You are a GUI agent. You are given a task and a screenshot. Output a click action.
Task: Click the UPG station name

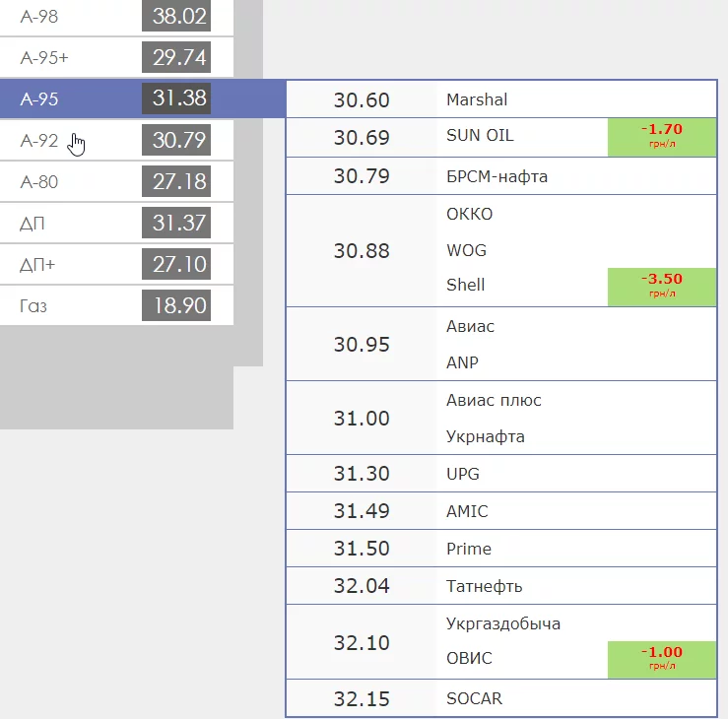(x=463, y=474)
